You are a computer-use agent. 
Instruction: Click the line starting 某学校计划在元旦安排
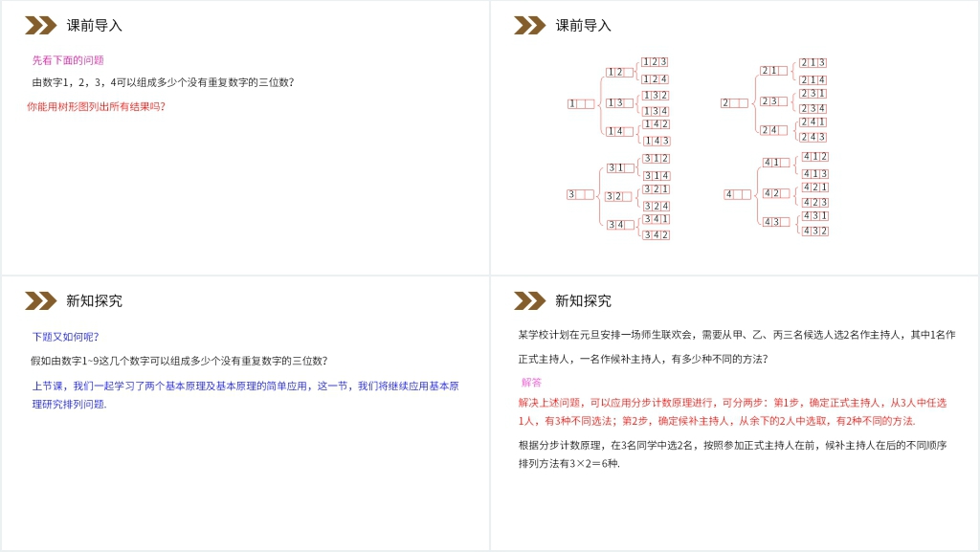737,335
